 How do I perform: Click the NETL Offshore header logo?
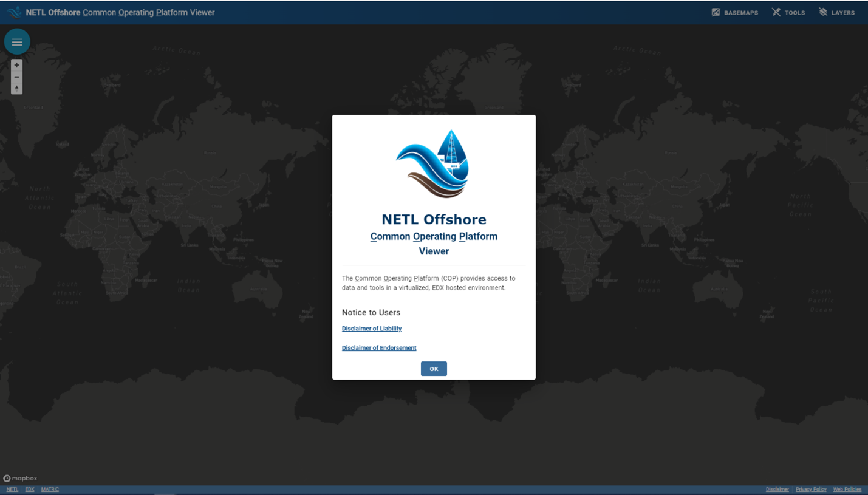point(14,12)
